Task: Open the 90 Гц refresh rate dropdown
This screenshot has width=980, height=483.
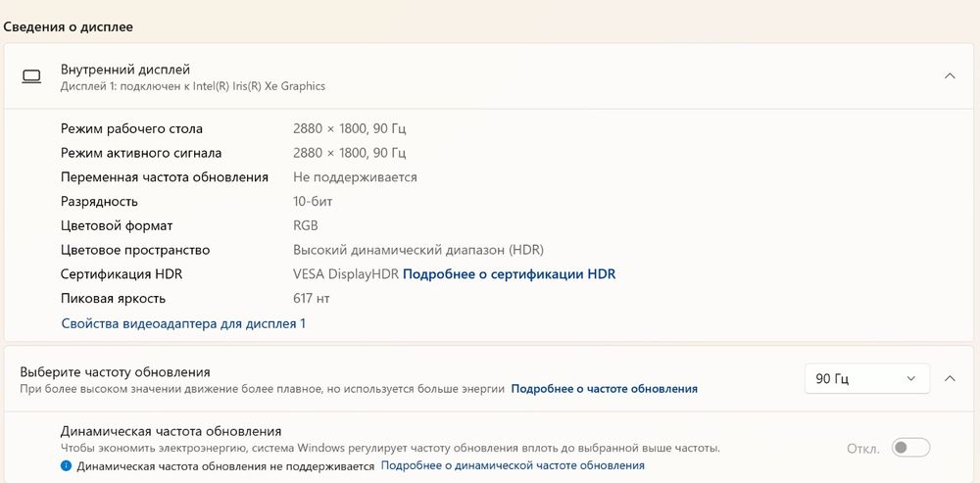Action: pyautogui.click(x=865, y=378)
